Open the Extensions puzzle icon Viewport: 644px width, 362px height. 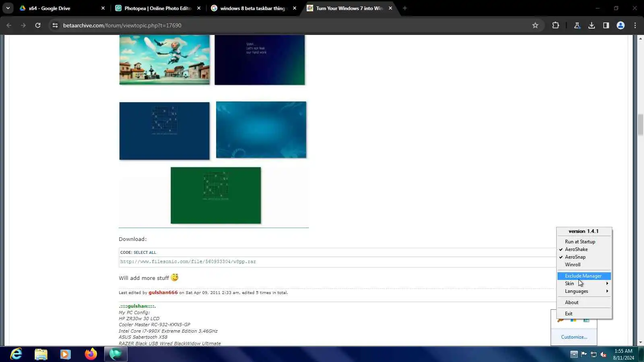556,25
